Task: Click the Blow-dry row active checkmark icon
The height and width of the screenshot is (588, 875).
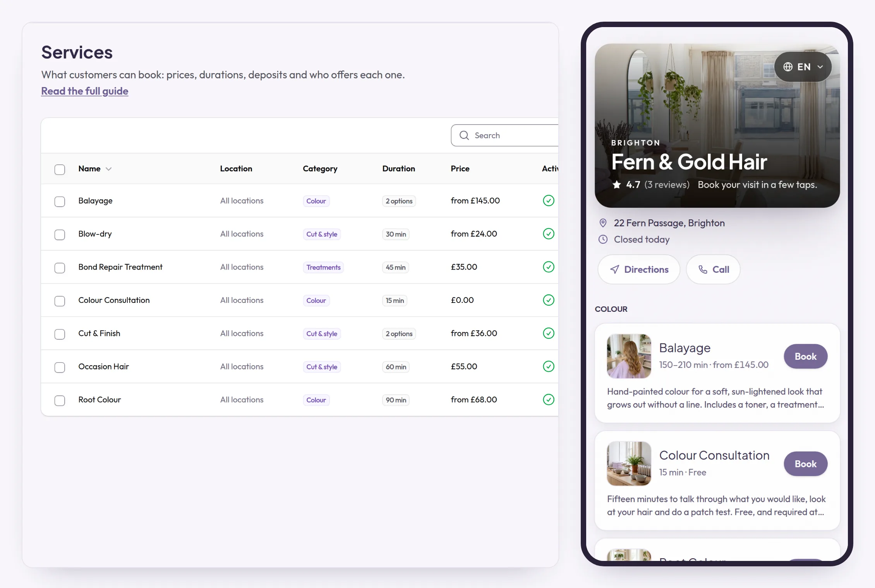Action: click(x=548, y=234)
